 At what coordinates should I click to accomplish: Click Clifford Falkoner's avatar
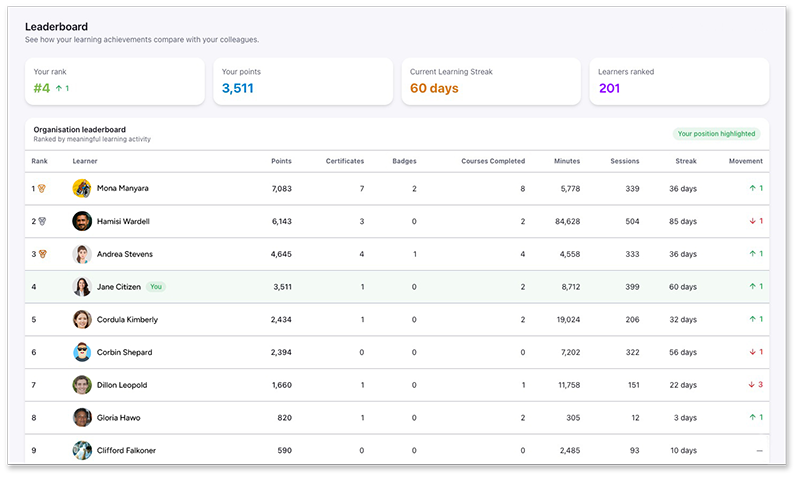(x=82, y=450)
